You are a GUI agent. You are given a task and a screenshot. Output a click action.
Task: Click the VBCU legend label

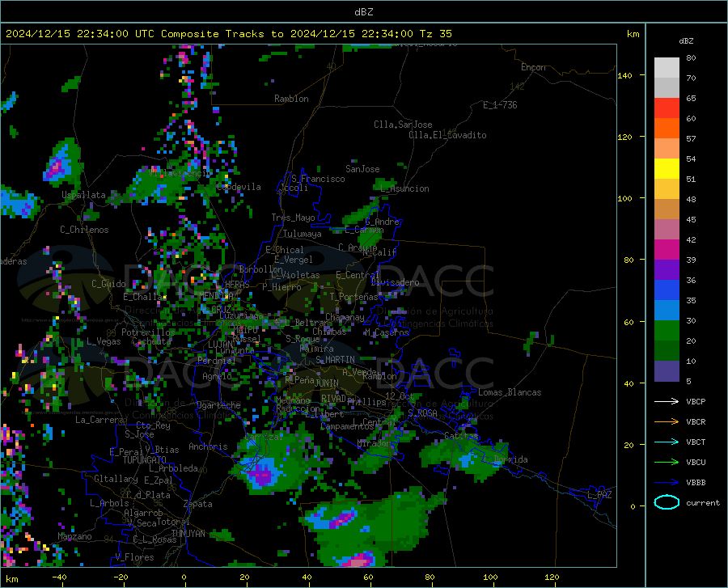click(x=696, y=463)
